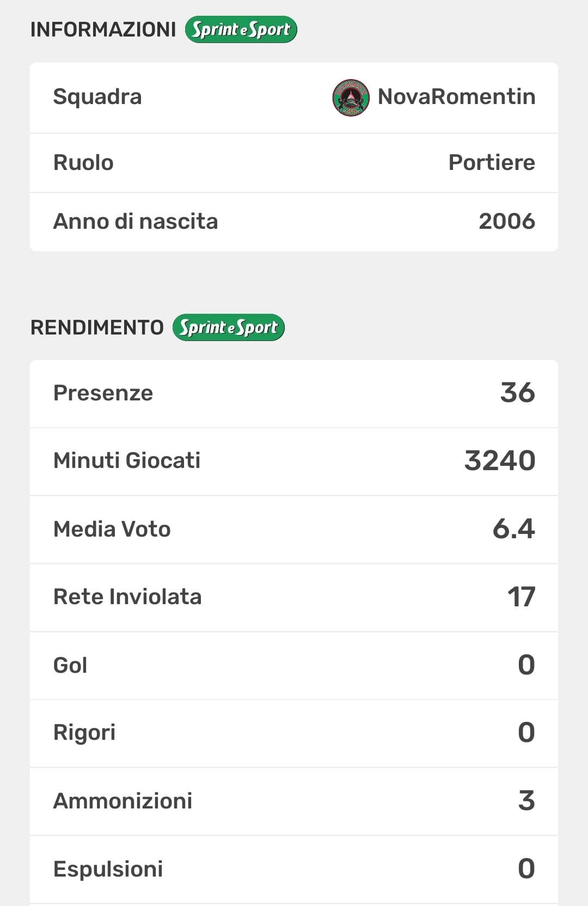Select the Ruolo row label
The image size is (588, 906).
(83, 162)
